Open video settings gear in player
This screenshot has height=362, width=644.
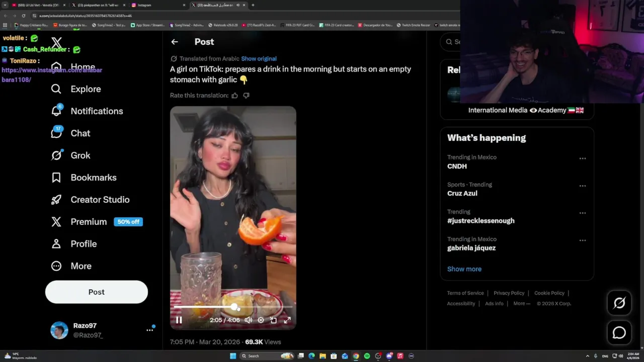tap(261, 320)
